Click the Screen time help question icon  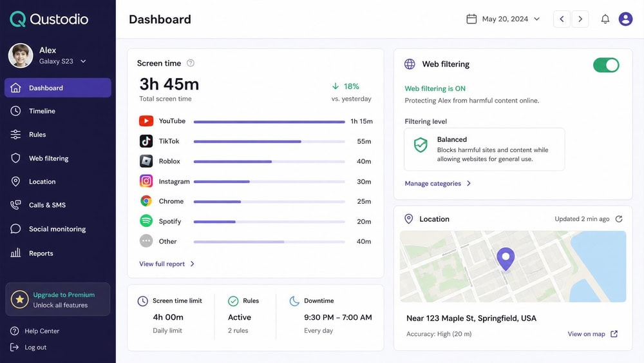pyautogui.click(x=191, y=63)
